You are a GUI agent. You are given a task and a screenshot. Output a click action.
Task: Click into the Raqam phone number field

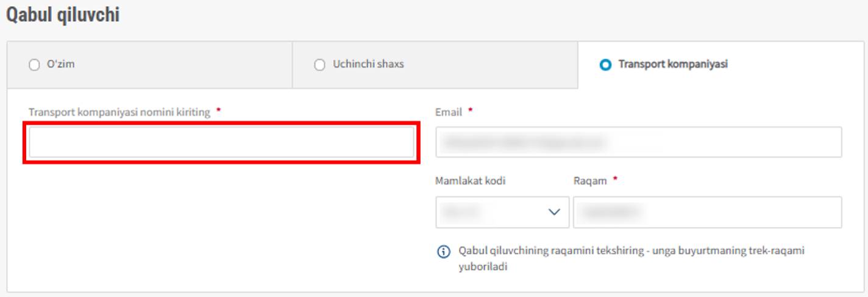[x=707, y=212]
